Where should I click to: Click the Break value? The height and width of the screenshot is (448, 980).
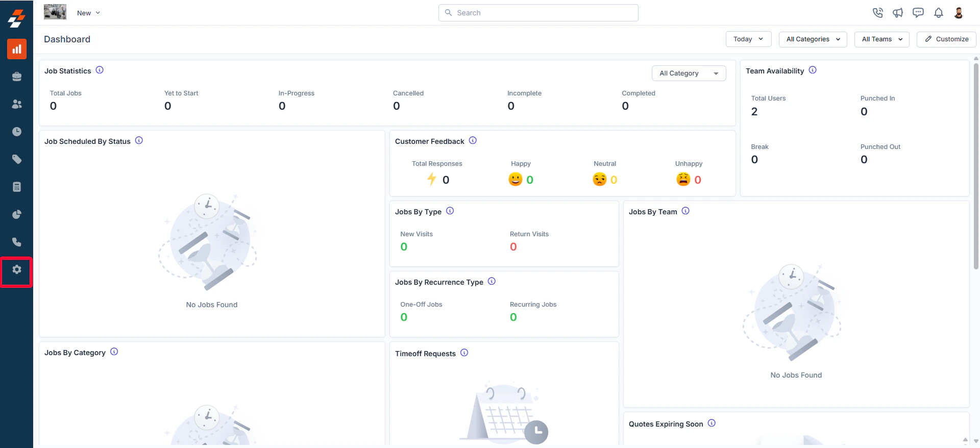coord(754,160)
